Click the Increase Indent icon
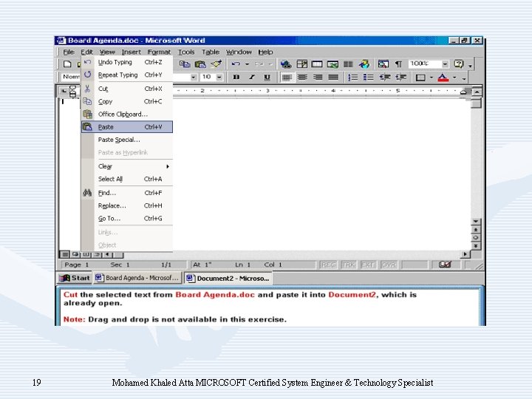The height and width of the screenshot is (399, 532). [400, 78]
